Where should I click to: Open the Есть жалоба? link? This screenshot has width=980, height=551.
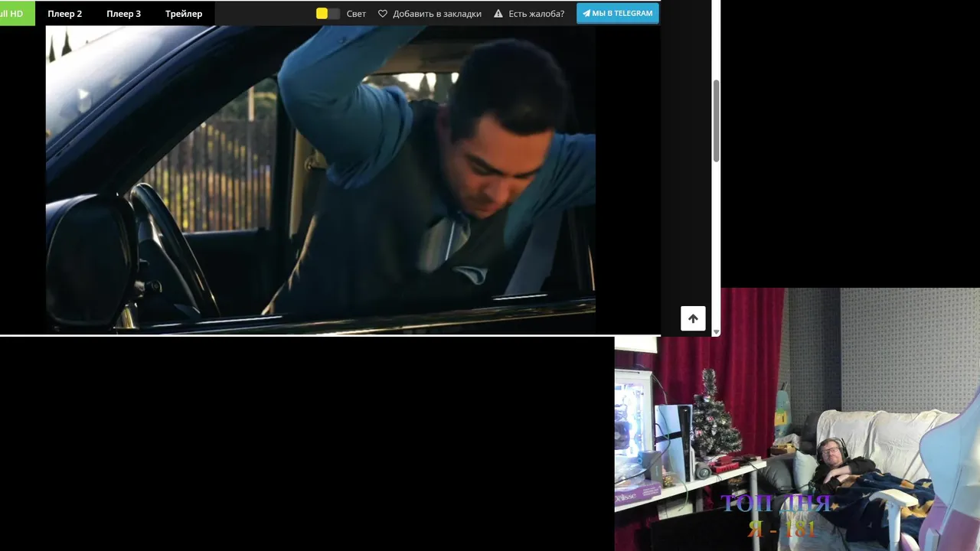click(537, 14)
